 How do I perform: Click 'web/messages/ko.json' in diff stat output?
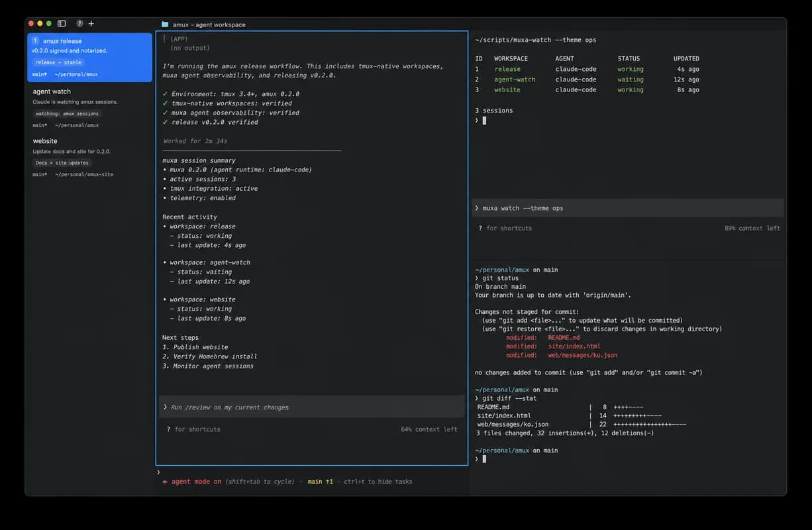[x=513, y=424]
